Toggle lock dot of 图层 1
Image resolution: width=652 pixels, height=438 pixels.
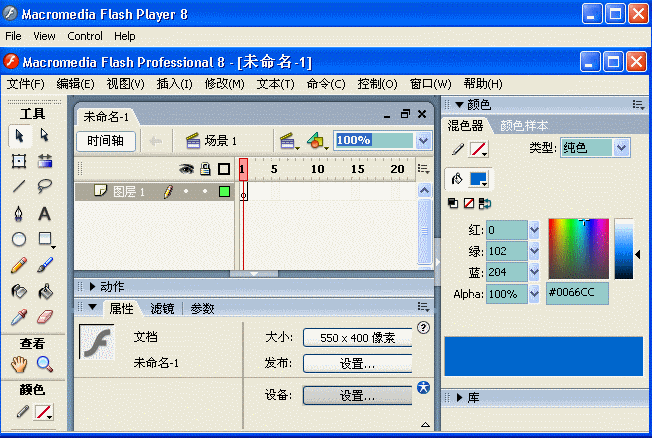pos(205,191)
